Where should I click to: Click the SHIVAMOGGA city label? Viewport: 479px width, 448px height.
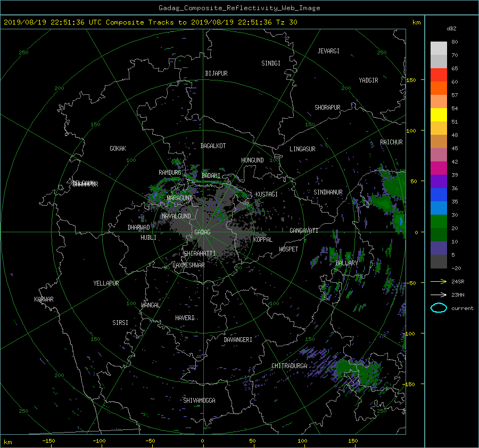[x=199, y=400]
